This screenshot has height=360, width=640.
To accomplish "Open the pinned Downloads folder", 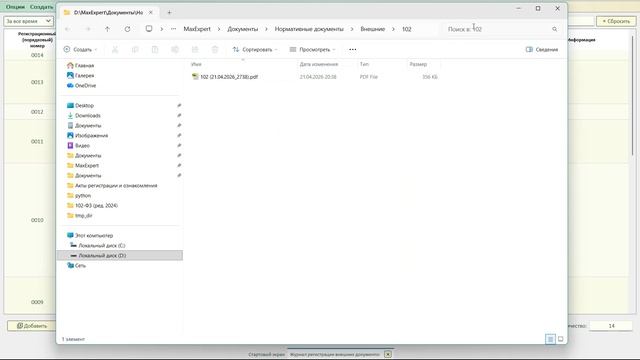I will (x=87, y=116).
